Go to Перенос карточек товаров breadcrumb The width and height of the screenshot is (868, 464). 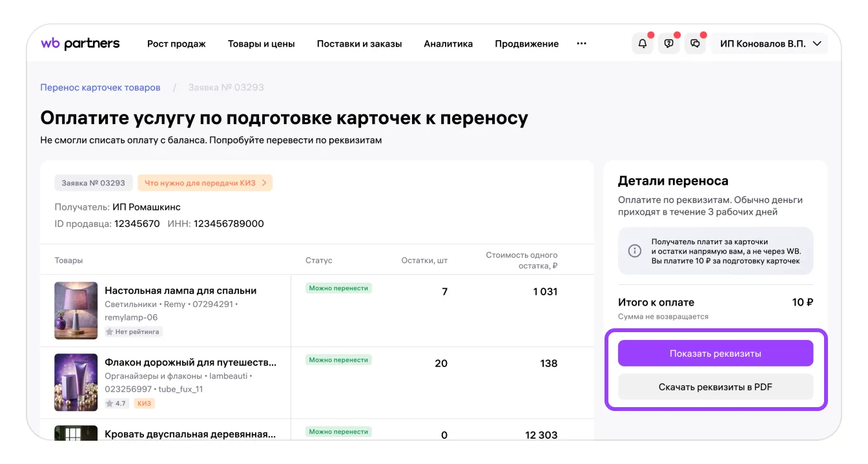click(x=100, y=87)
